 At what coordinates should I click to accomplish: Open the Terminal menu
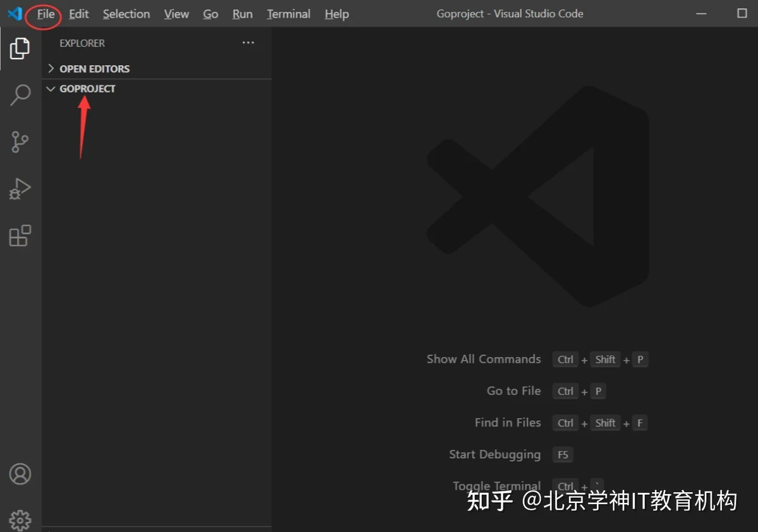[289, 14]
